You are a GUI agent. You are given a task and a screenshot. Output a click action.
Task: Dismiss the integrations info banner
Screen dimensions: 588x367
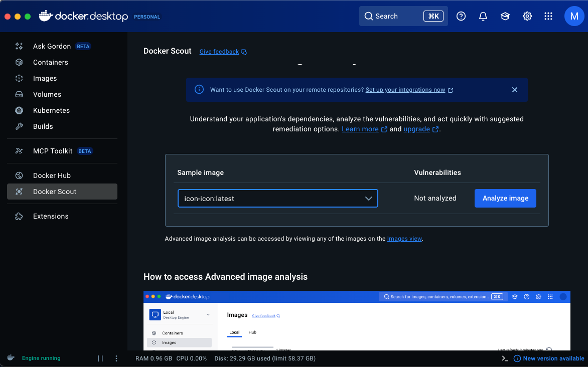515,90
